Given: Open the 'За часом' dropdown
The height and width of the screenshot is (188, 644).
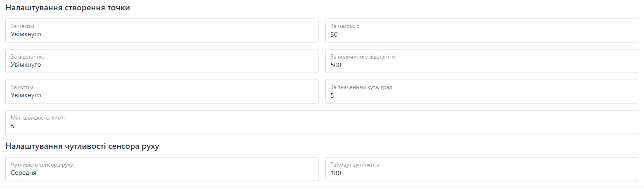Looking at the screenshot, I should pyautogui.click(x=162, y=31).
